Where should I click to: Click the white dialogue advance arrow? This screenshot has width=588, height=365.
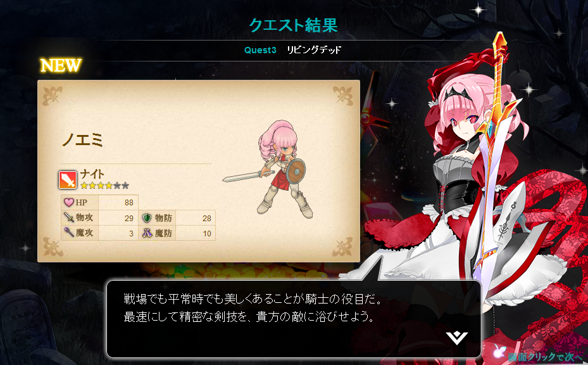pyautogui.click(x=457, y=338)
